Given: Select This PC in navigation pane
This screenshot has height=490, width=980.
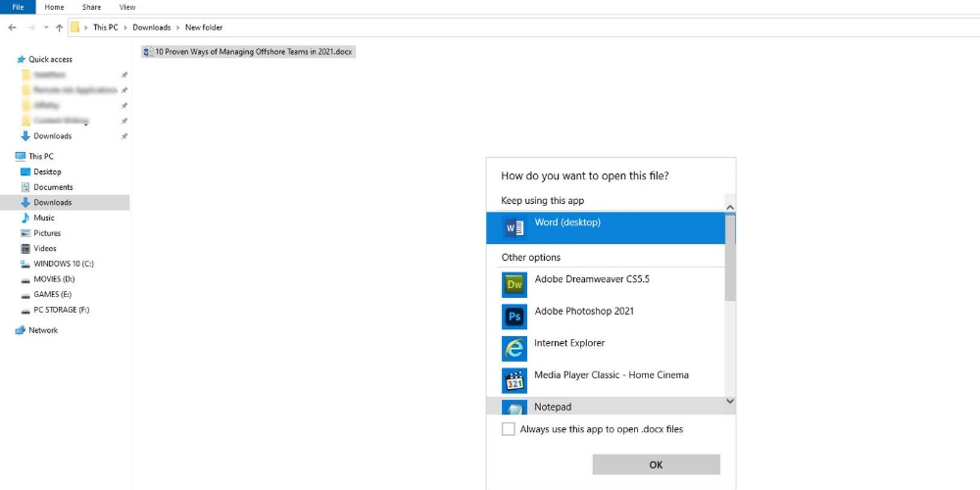Looking at the screenshot, I should [x=40, y=156].
